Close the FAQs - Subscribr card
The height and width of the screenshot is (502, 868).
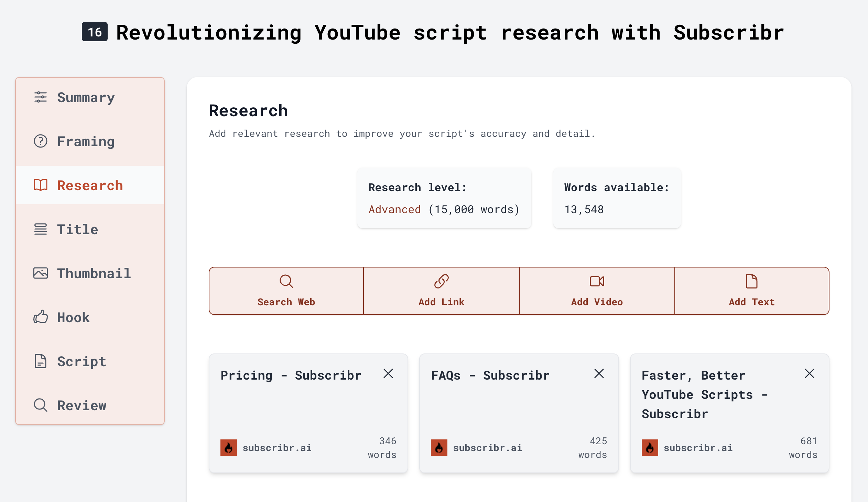coord(599,373)
